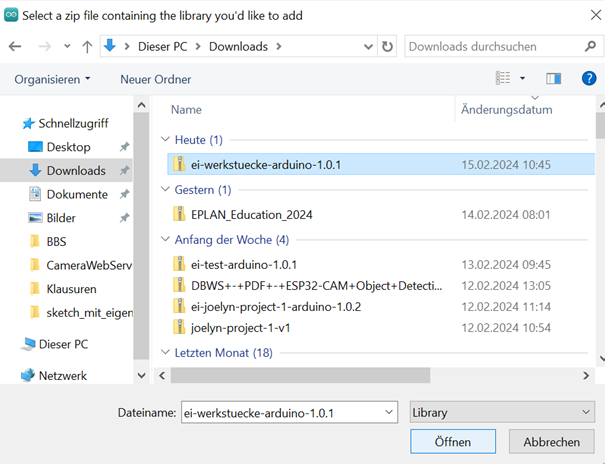Open the view options dropdown arrow
605x464 pixels.
point(522,78)
